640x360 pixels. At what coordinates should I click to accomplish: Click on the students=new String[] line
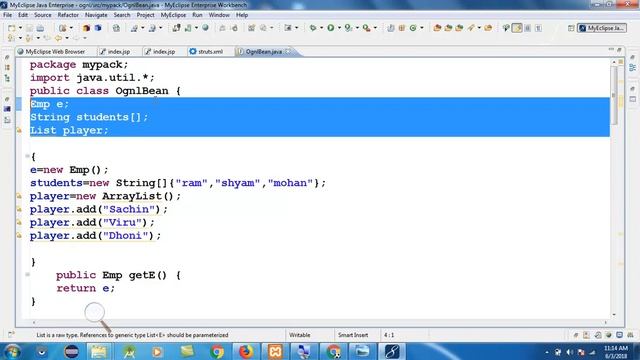coord(178,183)
